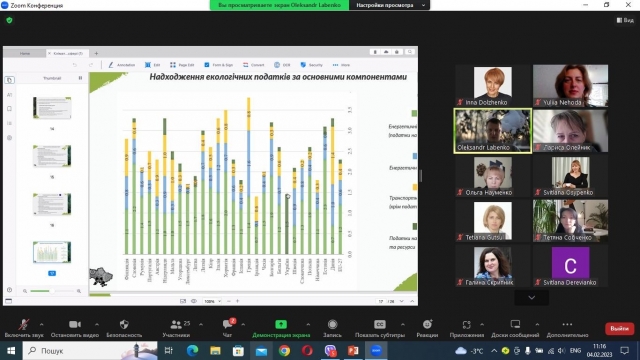Image resolution: width=640 pixels, height=360 pixels.
Task: Open the Приложения apps icon
Action: coord(467,325)
